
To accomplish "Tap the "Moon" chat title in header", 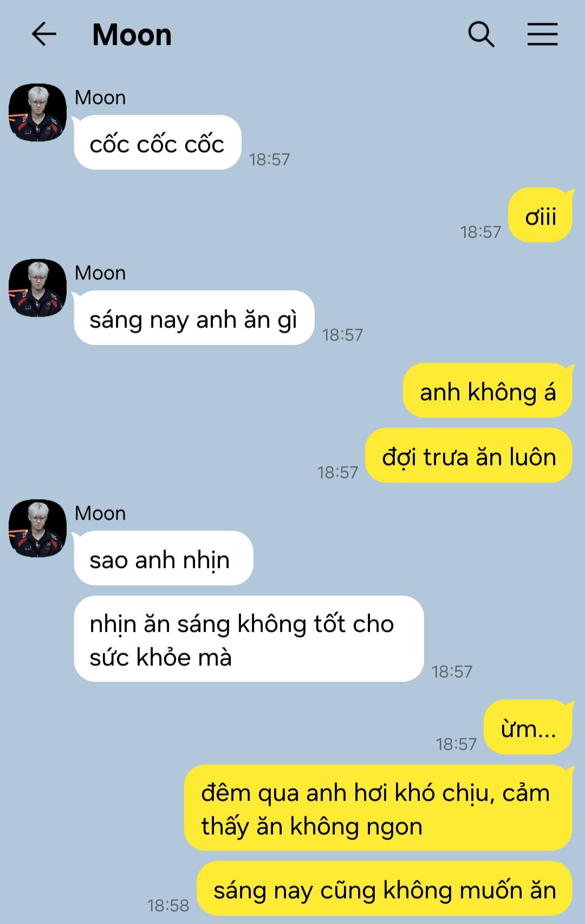I will click(132, 35).
